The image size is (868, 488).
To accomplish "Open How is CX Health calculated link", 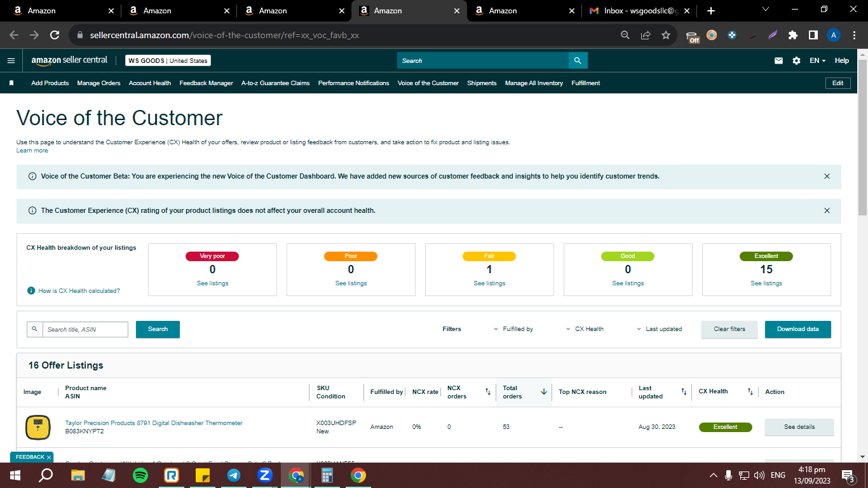I will (79, 291).
